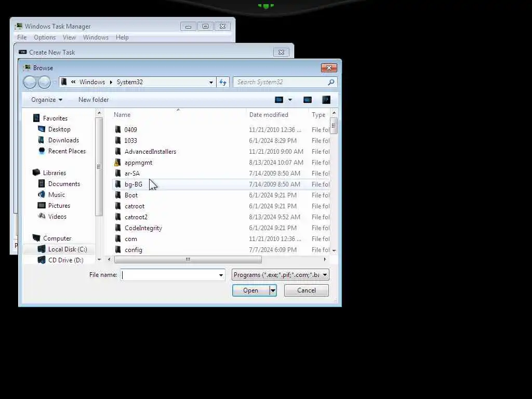
Task: Open the Help menu in Task Manager
Action: tap(122, 37)
